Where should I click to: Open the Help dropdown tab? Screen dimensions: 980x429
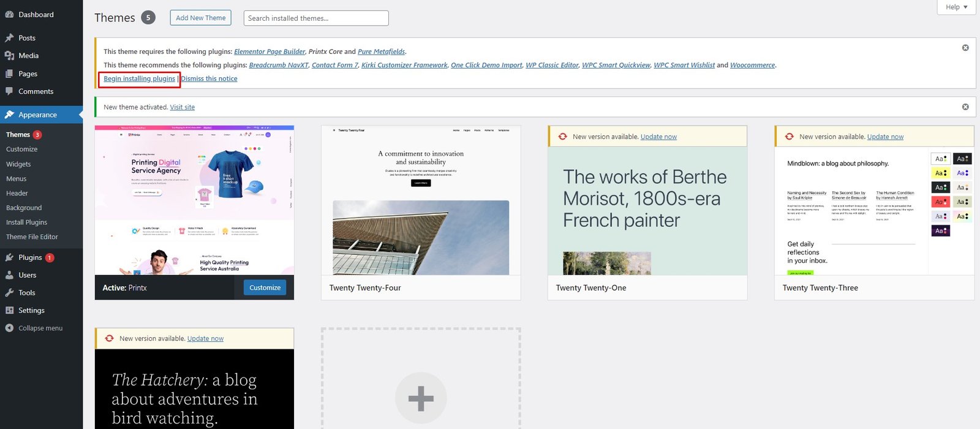point(956,7)
